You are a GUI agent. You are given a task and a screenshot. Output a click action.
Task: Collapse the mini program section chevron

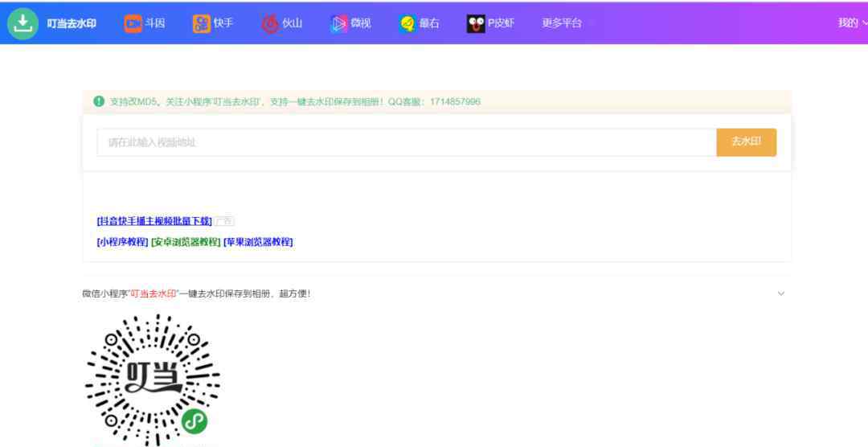[781, 293]
